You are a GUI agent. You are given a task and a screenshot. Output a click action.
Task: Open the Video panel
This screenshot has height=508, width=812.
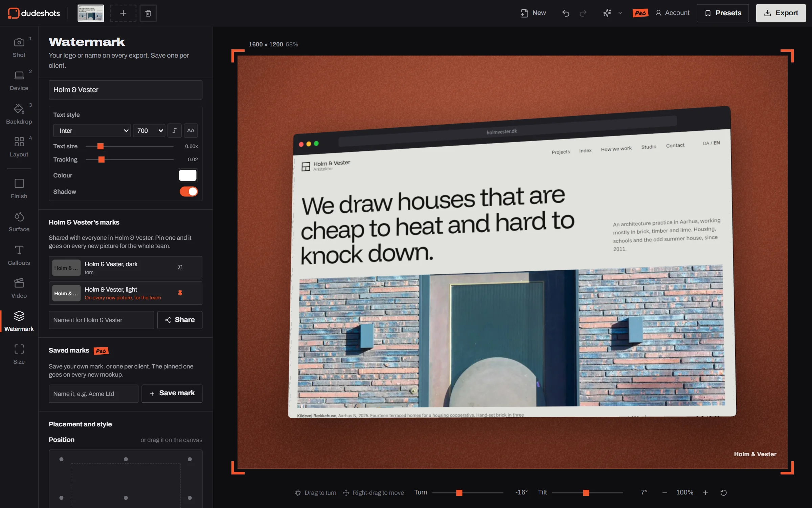coord(19,288)
